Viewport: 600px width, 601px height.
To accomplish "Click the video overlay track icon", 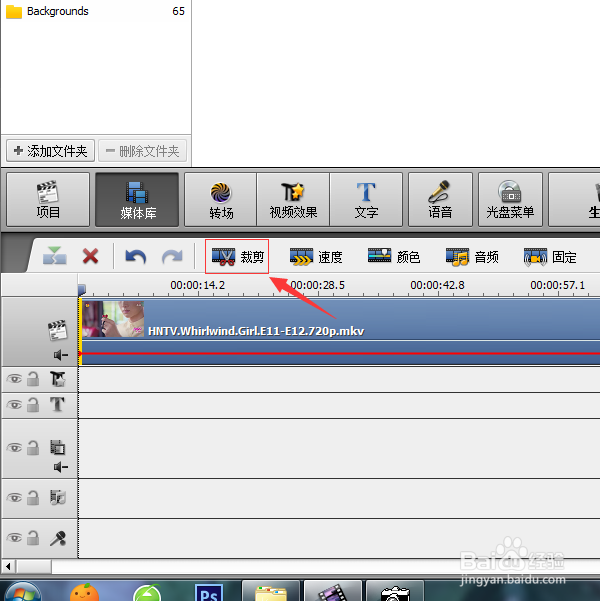I will pos(58,447).
